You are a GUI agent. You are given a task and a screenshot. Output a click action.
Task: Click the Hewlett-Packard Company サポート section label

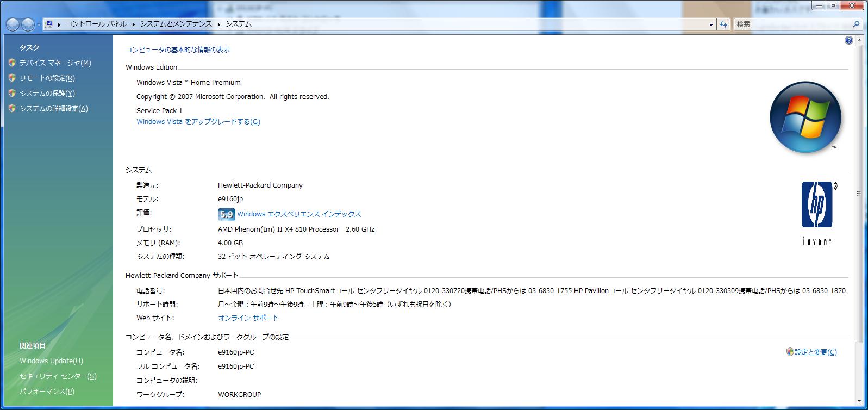pyautogui.click(x=182, y=276)
